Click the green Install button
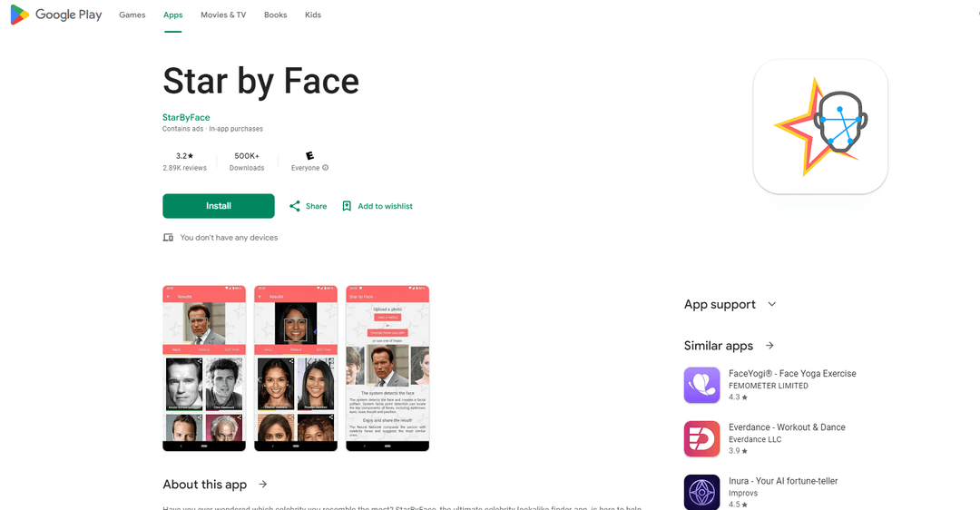The width and height of the screenshot is (980, 510). point(219,206)
